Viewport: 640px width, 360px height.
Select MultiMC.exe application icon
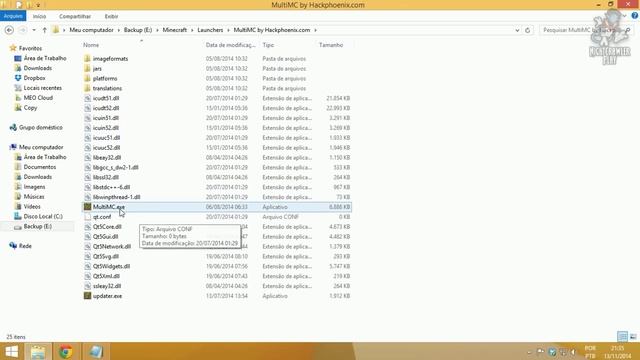[87, 207]
